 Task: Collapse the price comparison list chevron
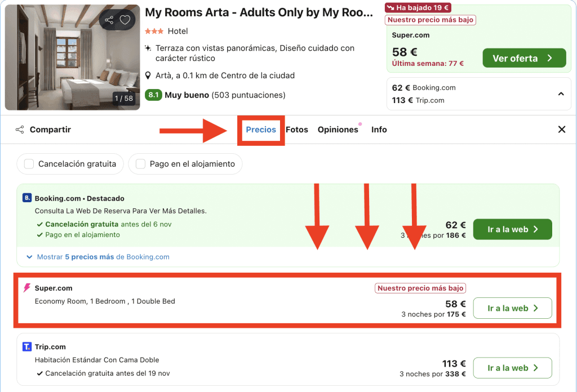tap(561, 94)
